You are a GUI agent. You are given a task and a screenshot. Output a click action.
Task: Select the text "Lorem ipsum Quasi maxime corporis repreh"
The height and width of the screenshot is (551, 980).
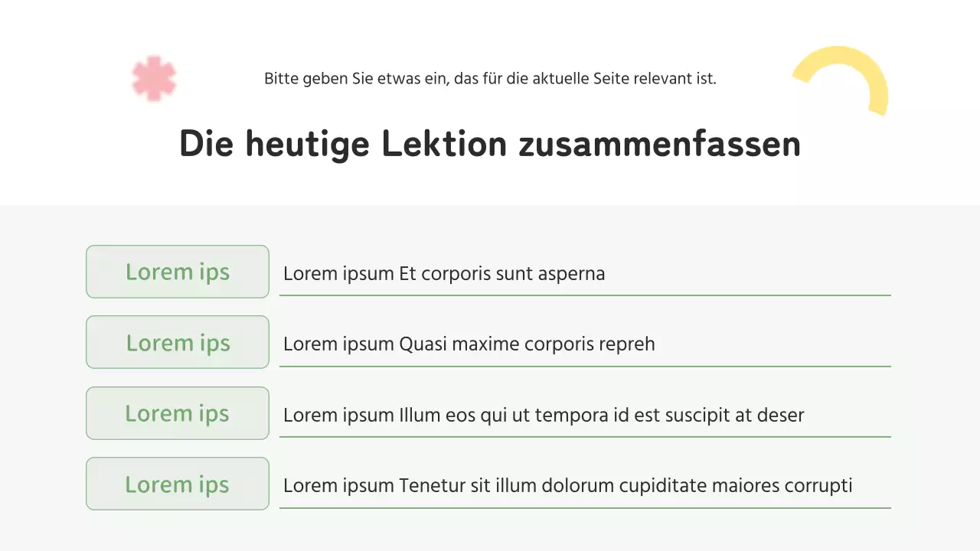coord(469,344)
